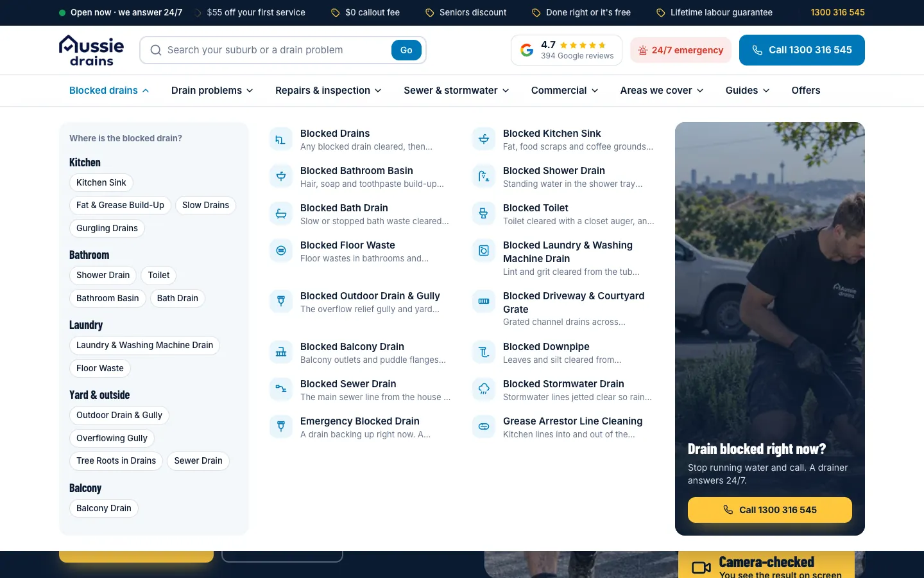The width and height of the screenshot is (924, 578).
Task: Click the Blocked Bathroom Basin icon
Action: coord(281,177)
